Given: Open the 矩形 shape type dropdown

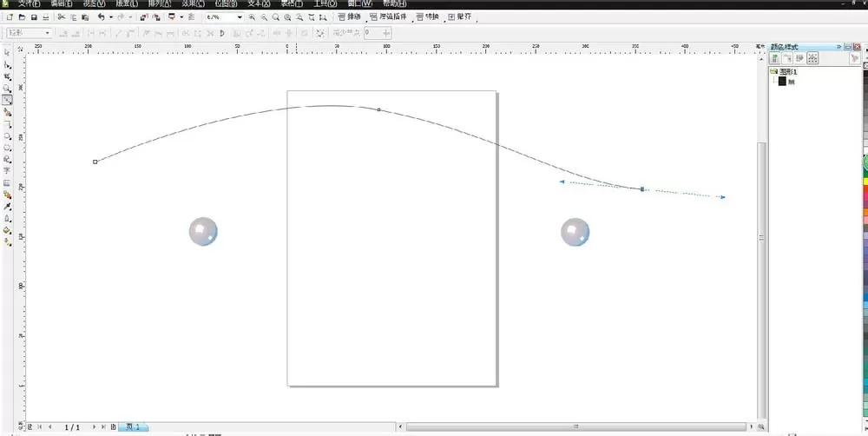Looking at the screenshot, I should [29, 33].
